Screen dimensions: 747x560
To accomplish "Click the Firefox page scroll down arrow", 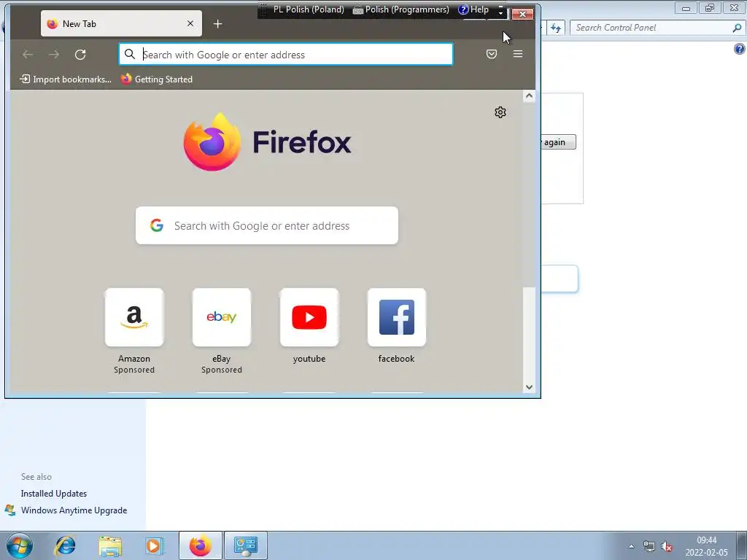I will coord(529,387).
